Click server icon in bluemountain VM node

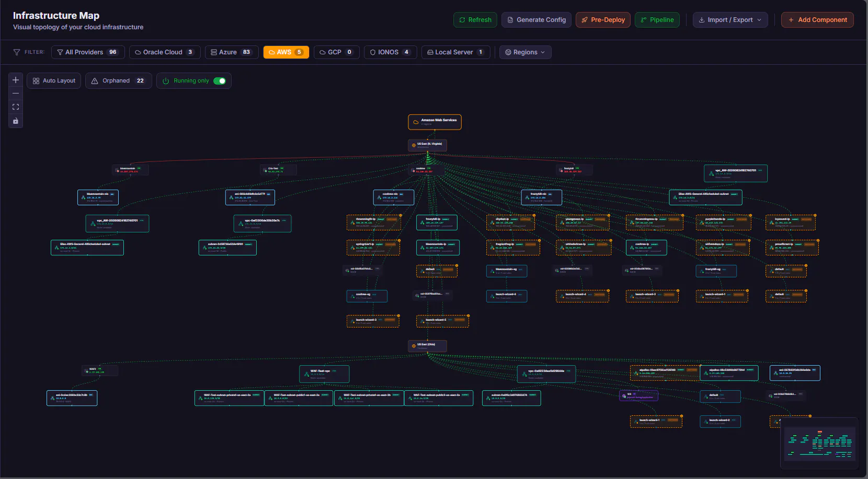click(117, 170)
